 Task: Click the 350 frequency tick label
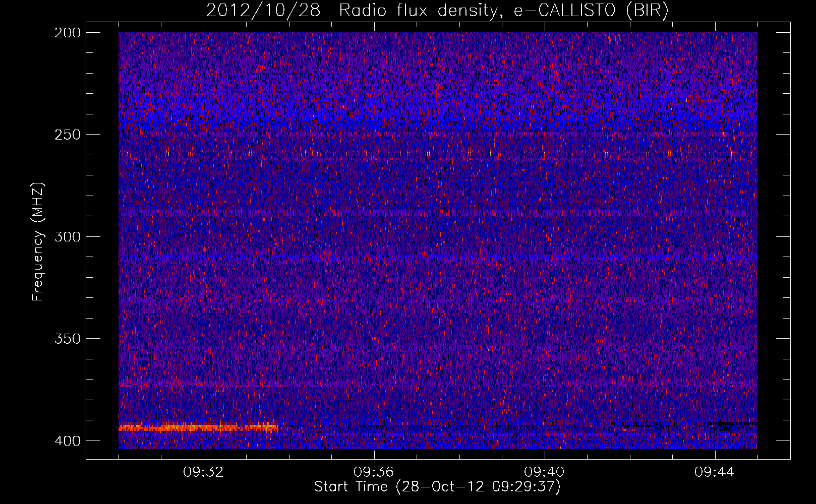point(67,339)
